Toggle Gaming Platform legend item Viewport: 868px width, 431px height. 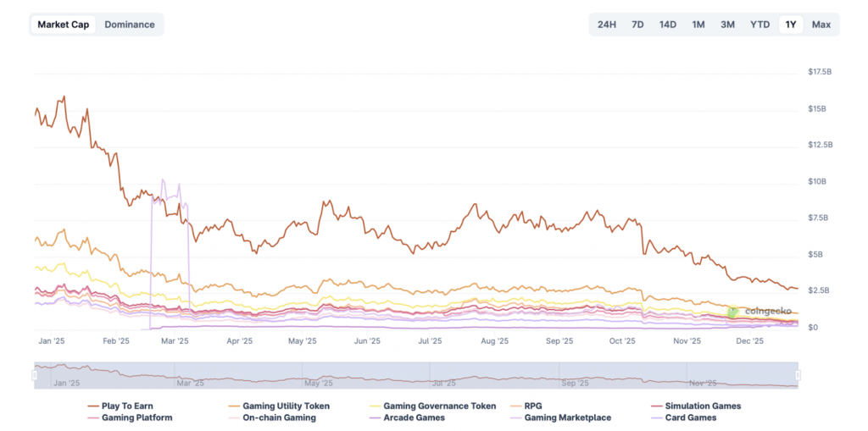[x=136, y=417]
